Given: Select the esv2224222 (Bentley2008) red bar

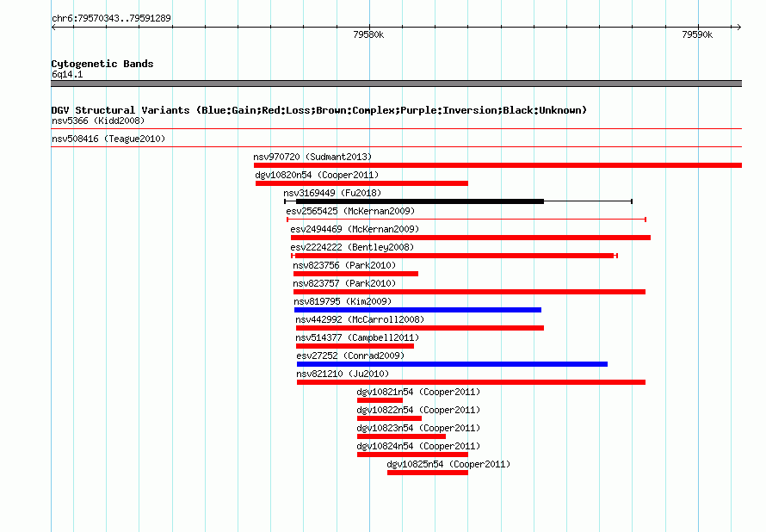Looking at the screenshot, I should click(454, 256).
